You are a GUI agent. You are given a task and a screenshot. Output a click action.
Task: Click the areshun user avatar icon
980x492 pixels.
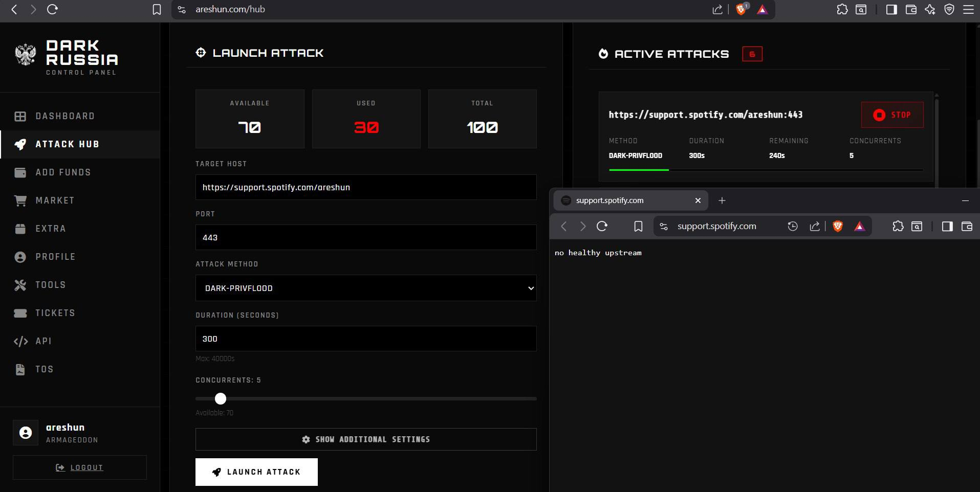pos(26,433)
